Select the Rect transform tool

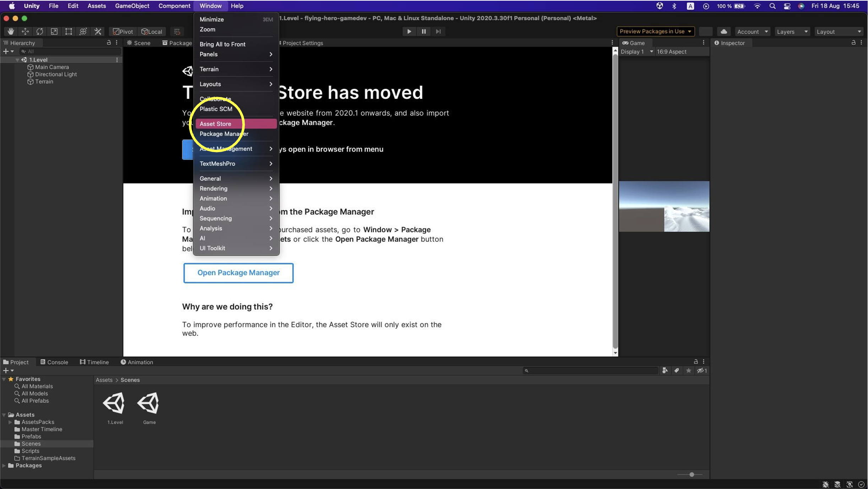point(69,32)
